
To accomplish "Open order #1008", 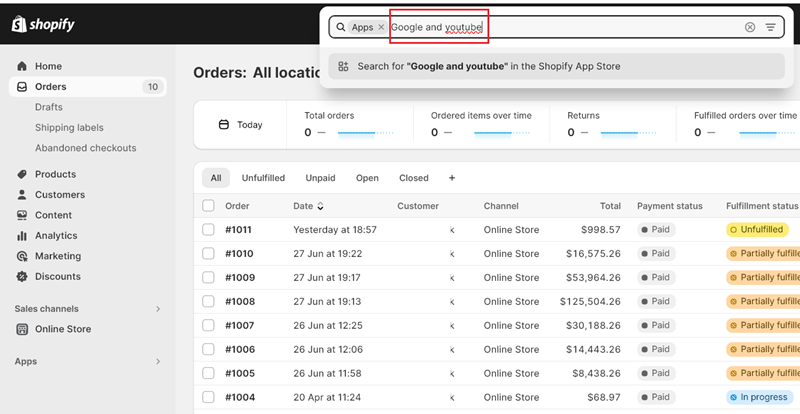I will [x=240, y=301].
